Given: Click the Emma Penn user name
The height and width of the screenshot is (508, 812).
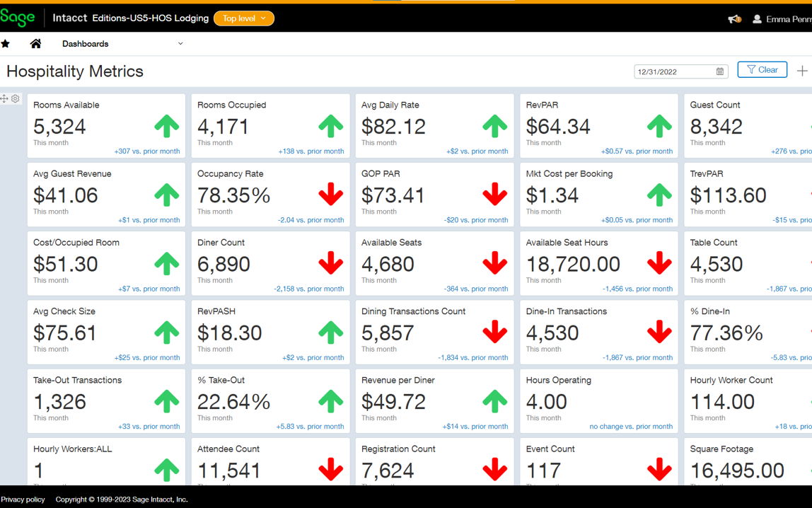Looking at the screenshot, I should click(789, 19).
